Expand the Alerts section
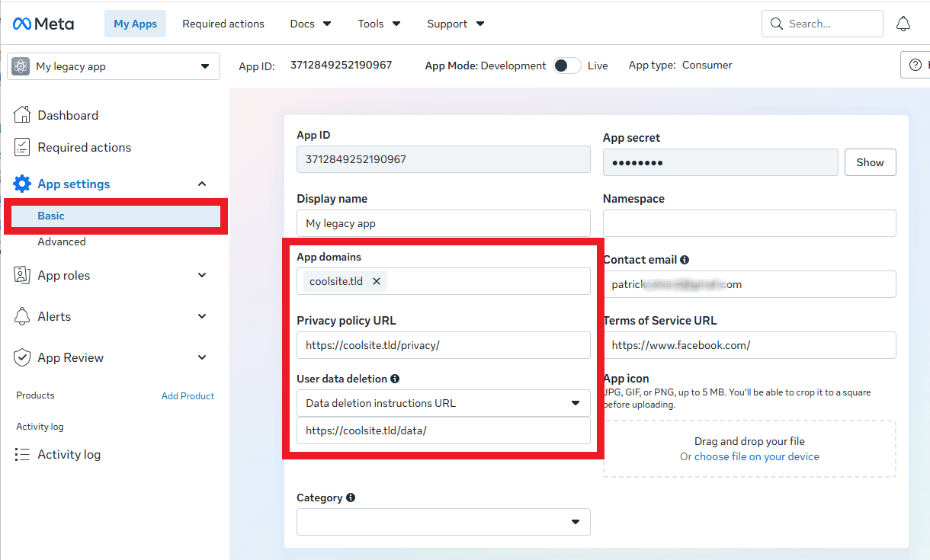Image resolution: width=930 pixels, height=560 pixels. point(202,316)
